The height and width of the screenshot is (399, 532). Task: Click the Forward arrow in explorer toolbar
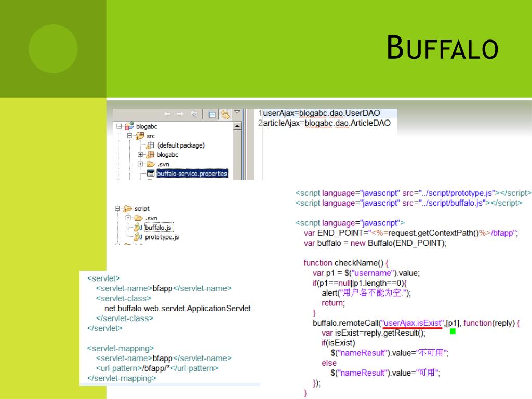(x=180, y=114)
